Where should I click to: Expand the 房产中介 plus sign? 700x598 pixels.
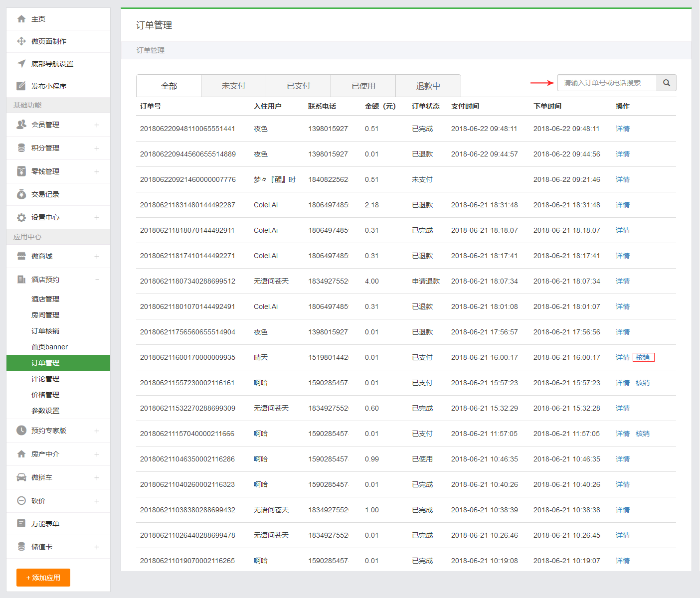97,454
